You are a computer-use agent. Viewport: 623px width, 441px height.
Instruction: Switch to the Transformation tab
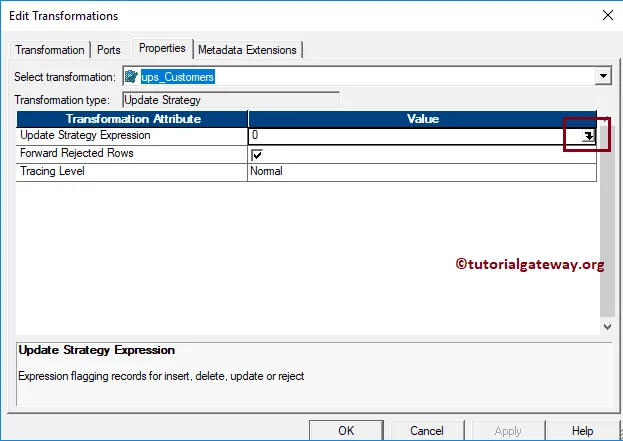(x=50, y=50)
